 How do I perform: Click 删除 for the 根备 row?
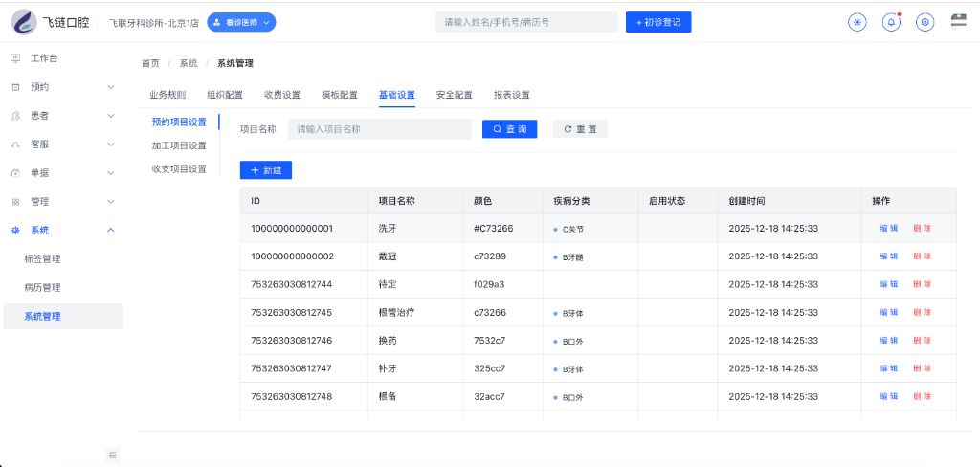[x=922, y=396]
